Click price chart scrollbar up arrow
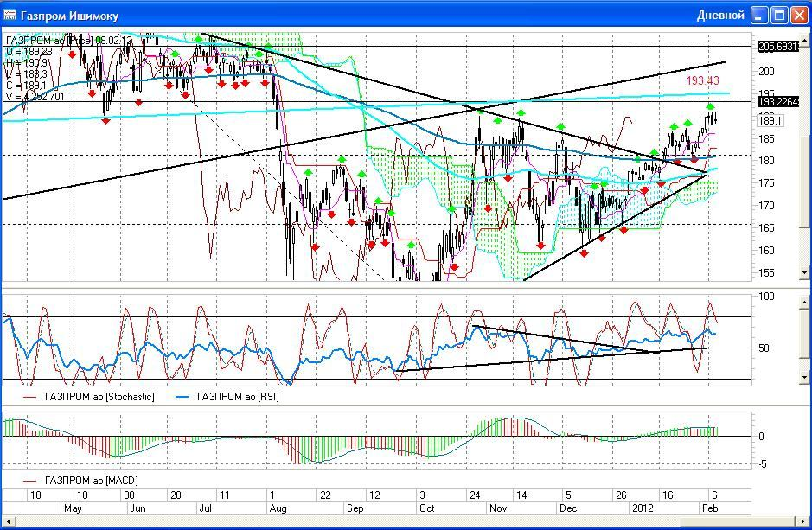This screenshot has height=530, width=812. coord(805,40)
